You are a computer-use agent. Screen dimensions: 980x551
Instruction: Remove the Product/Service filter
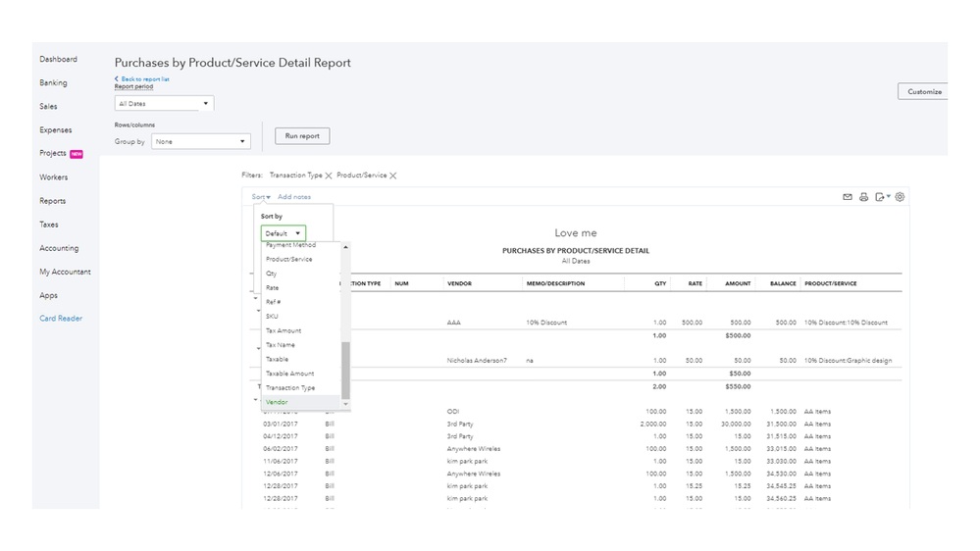[x=393, y=176]
